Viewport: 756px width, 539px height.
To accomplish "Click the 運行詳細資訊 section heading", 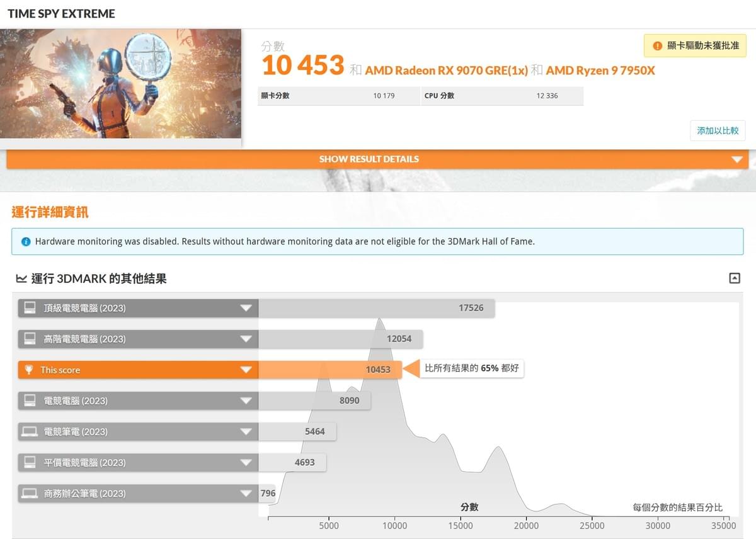I will (x=50, y=212).
